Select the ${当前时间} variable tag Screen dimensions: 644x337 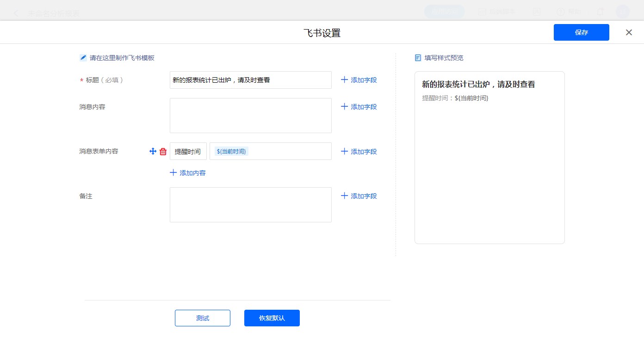click(x=231, y=152)
